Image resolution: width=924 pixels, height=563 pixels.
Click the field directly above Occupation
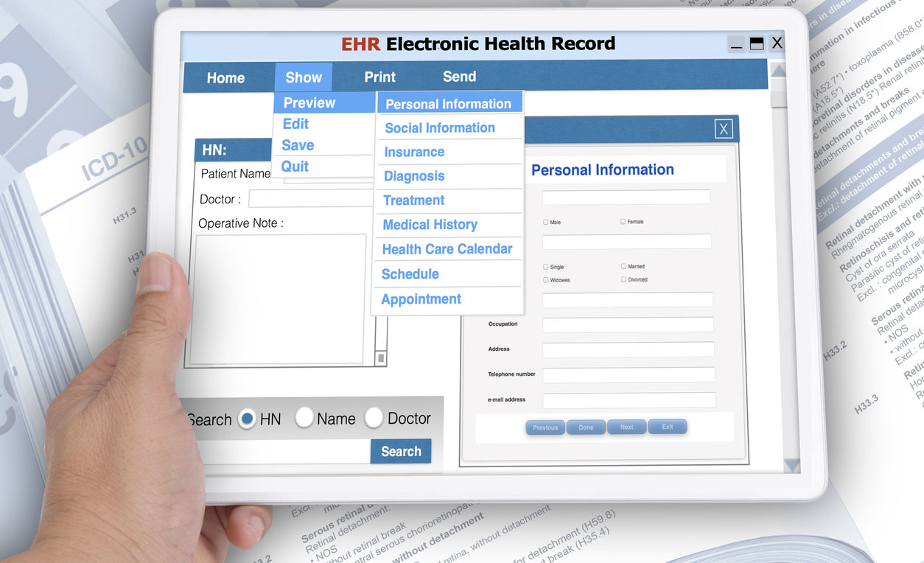tap(628, 300)
